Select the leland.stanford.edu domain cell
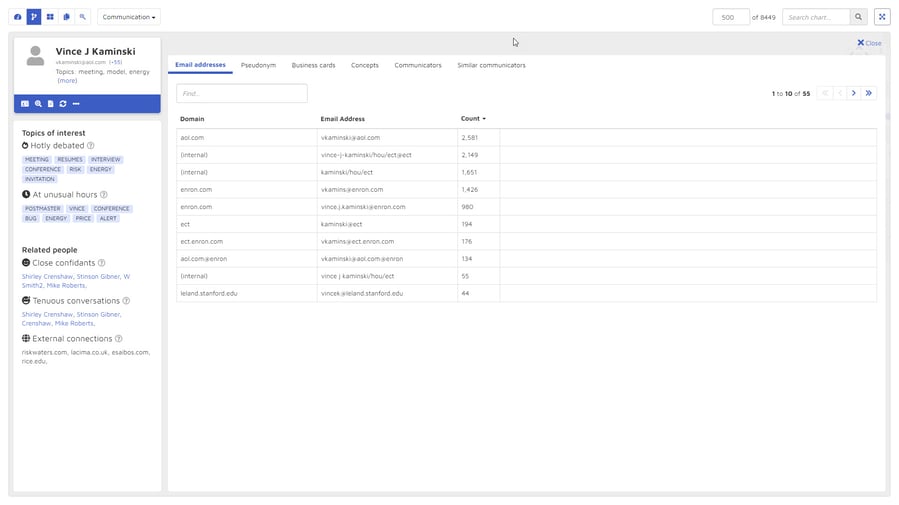This screenshot has height=505, width=899. click(x=247, y=293)
